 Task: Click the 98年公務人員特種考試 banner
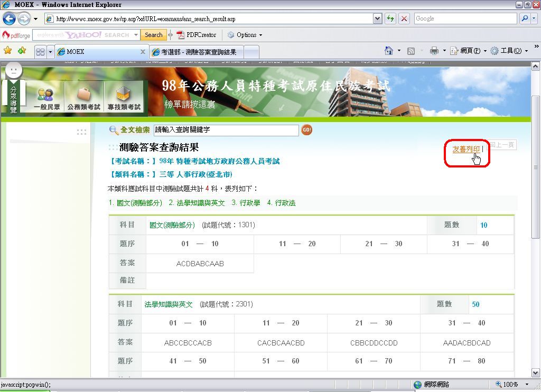276,86
